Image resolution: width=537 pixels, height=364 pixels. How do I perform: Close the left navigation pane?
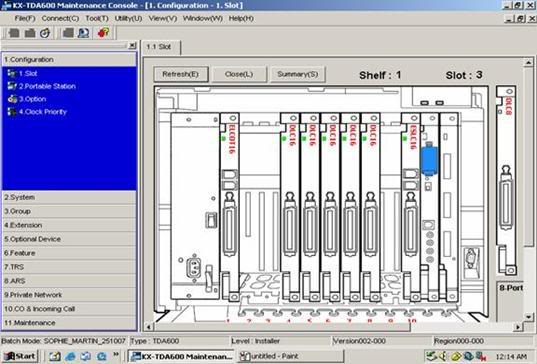coord(132,45)
